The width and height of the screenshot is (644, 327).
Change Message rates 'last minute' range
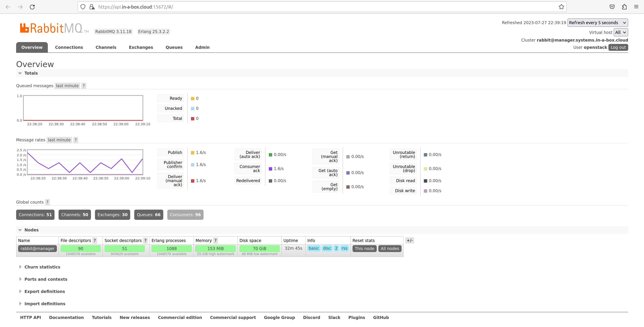[x=59, y=140]
